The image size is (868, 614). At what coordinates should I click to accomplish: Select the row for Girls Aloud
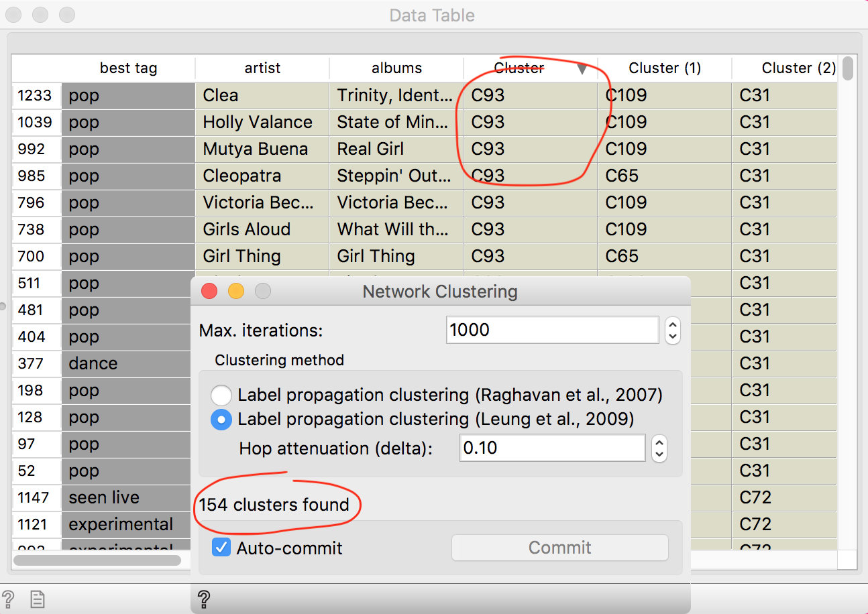(x=262, y=229)
